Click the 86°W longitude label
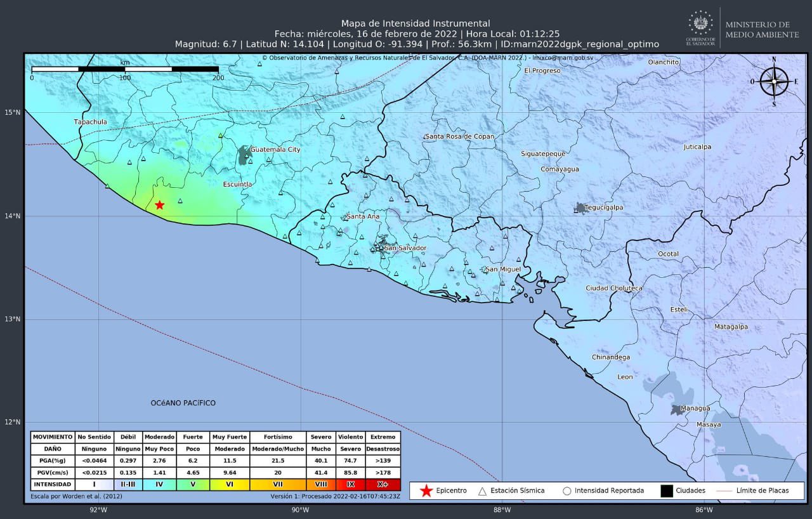Image resolution: width=812 pixels, height=519 pixels. (704, 509)
